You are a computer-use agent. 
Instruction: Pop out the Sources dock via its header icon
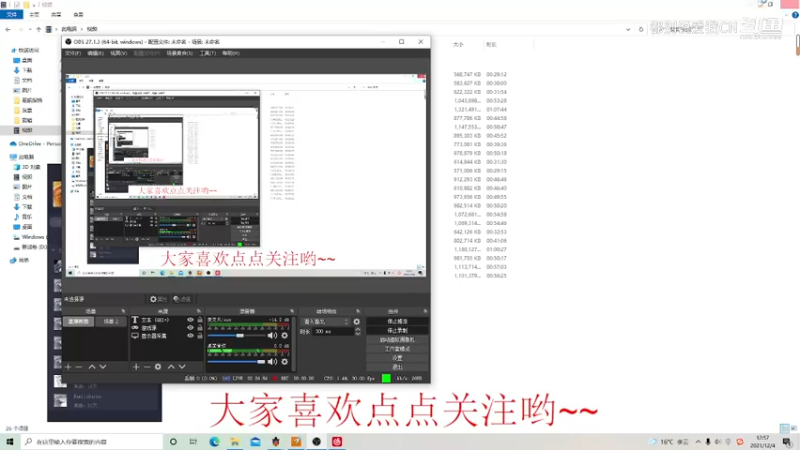click(x=198, y=311)
